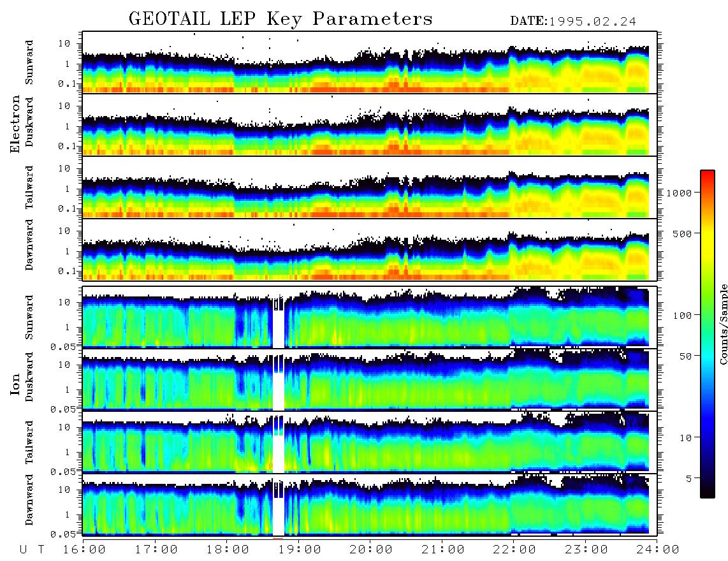Select the Ion Dawnward spectrogram panel
This screenshot has height=561, width=728.
[x=370, y=504]
